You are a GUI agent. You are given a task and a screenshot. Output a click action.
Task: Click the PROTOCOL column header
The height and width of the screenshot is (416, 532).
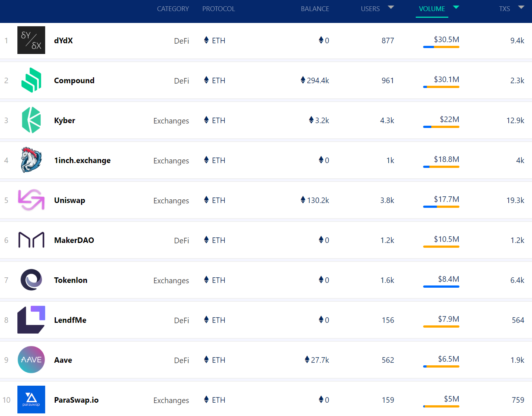coord(218,9)
